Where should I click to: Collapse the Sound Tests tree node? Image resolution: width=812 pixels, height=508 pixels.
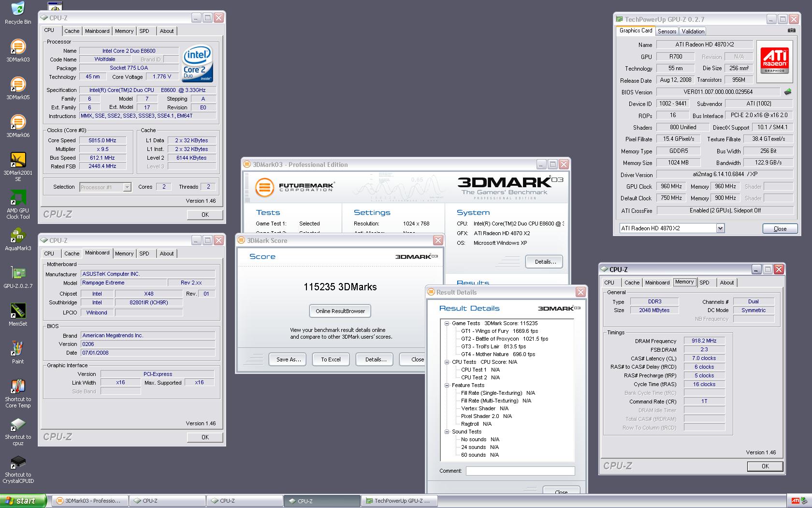[x=447, y=432]
